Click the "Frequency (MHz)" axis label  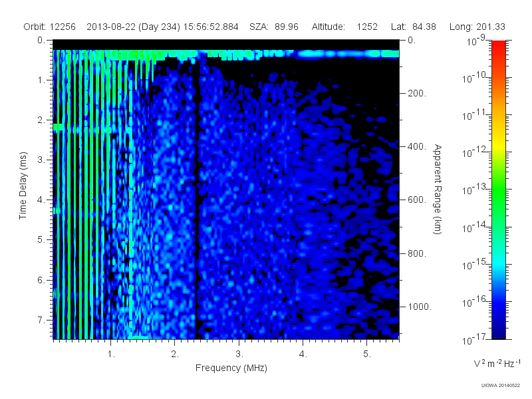click(231, 368)
